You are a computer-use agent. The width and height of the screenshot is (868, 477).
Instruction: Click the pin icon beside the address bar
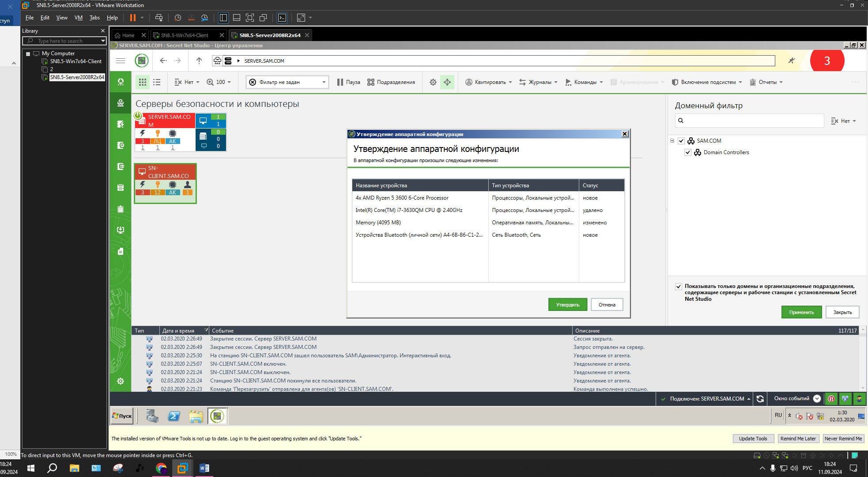tap(792, 61)
